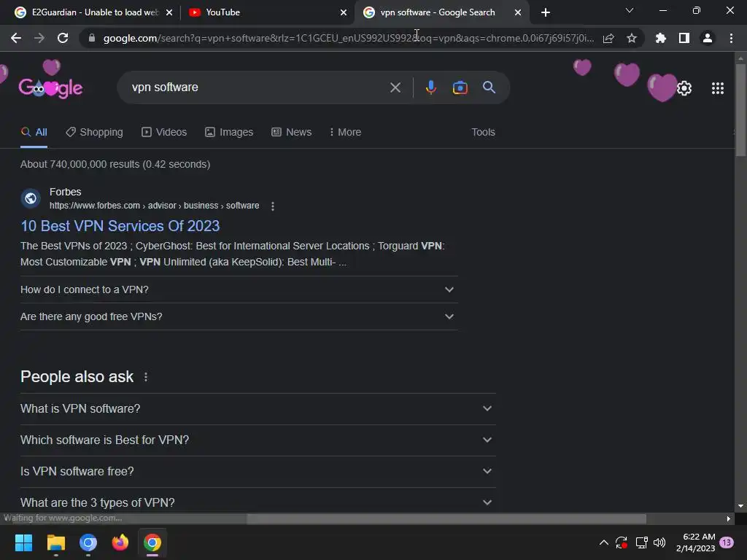This screenshot has height=560, width=747.
Task: Close the E2Guardian tab
Action: (169, 12)
